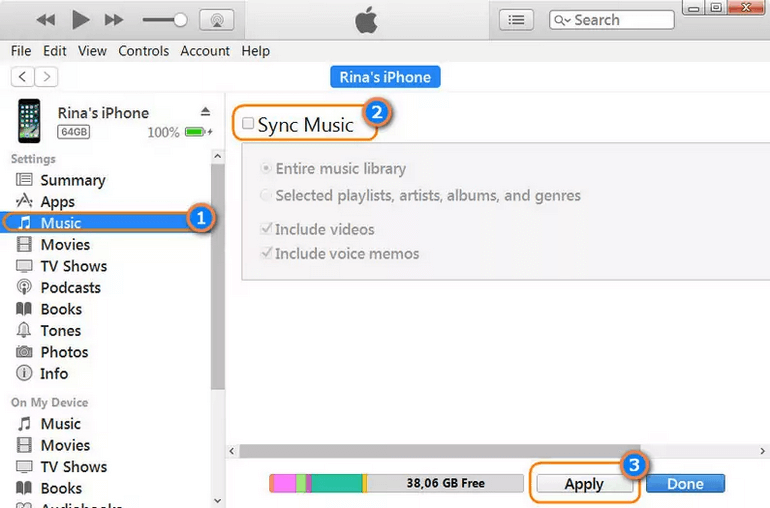The width and height of the screenshot is (770, 508).
Task: Click the Apply button
Action: 584,484
